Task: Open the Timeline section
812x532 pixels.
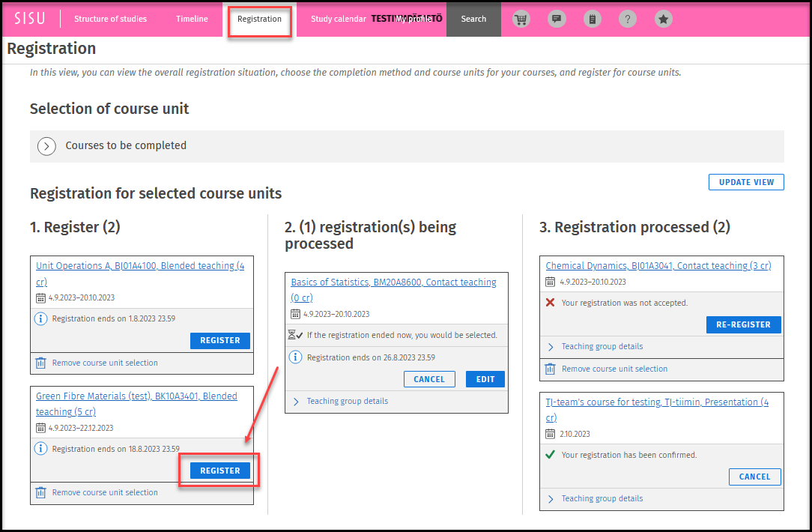Action: point(192,19)
